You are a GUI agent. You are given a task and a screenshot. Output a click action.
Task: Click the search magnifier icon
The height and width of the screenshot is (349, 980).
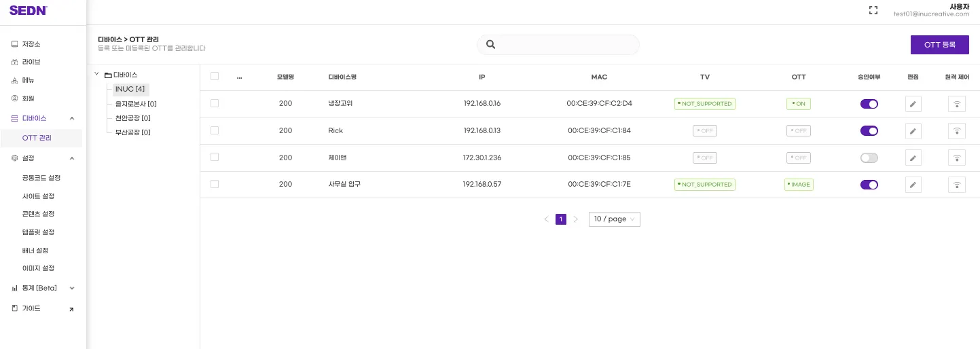click(490, 45)
